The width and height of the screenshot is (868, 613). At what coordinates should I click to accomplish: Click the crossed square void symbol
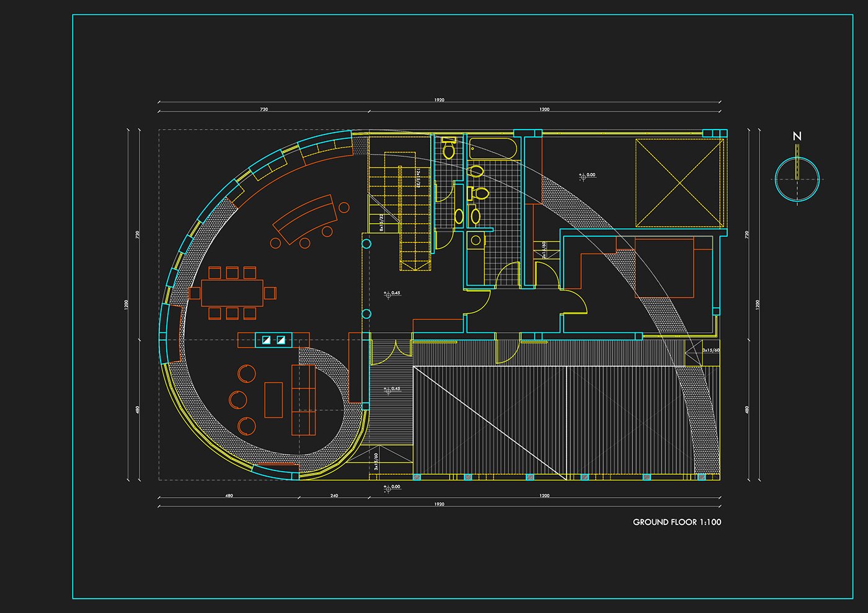680,183
